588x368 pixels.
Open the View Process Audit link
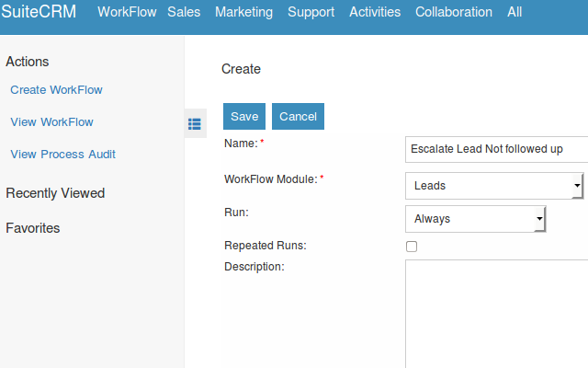pyautogui.click(x=62, y=155)
